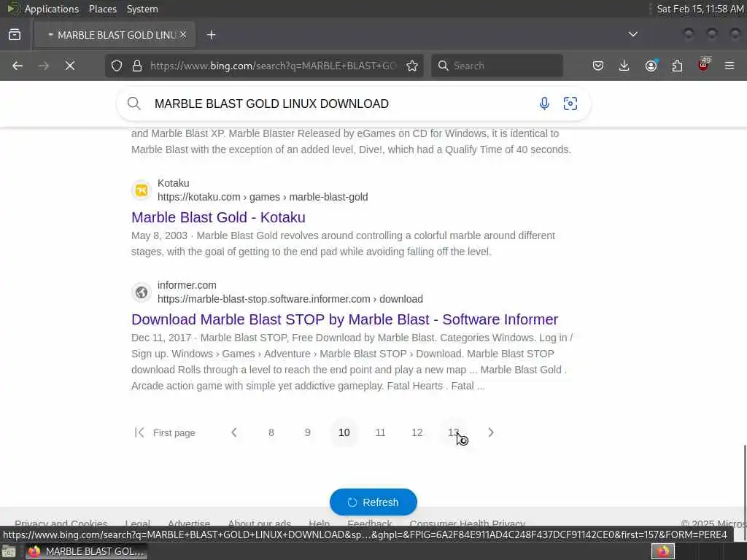
Task: Click the browser address bar URL
Action: click(273, 66)
